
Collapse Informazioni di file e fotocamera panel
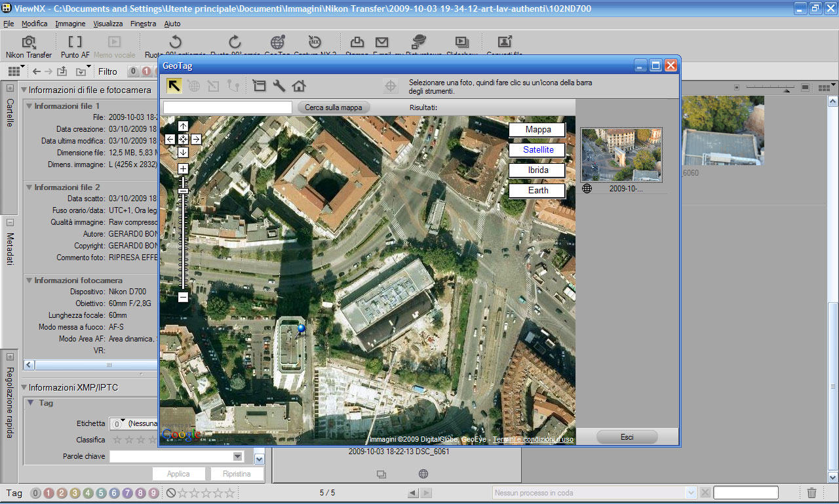pyautogui.click(x=24, y=90)
